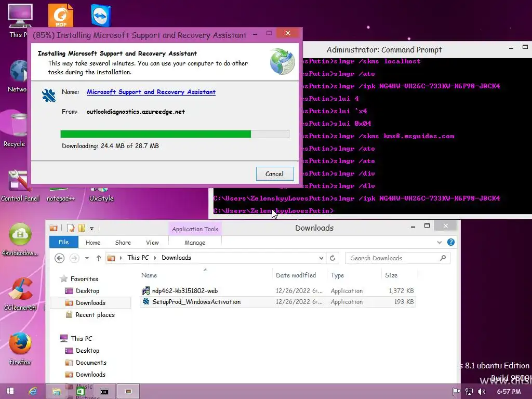Open the Network desktop icon
The height and width of the screenshot is (399, 532).
click(17, 76)
